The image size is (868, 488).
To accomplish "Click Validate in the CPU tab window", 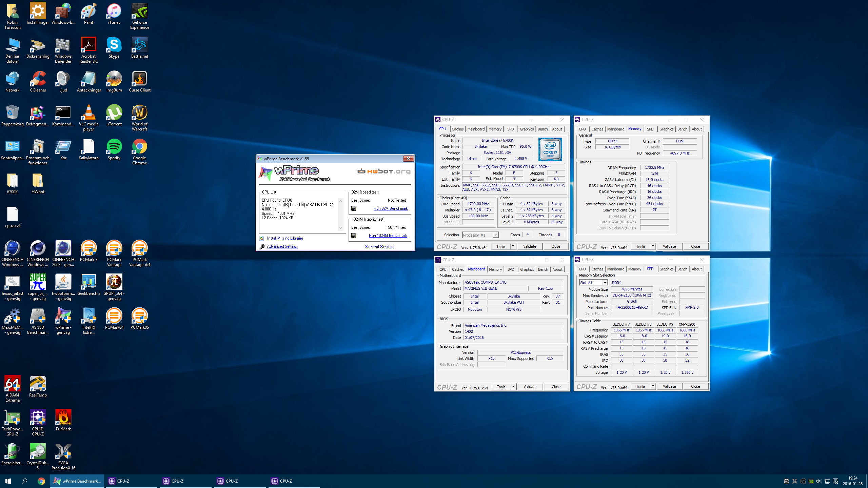I will [530, 246].
